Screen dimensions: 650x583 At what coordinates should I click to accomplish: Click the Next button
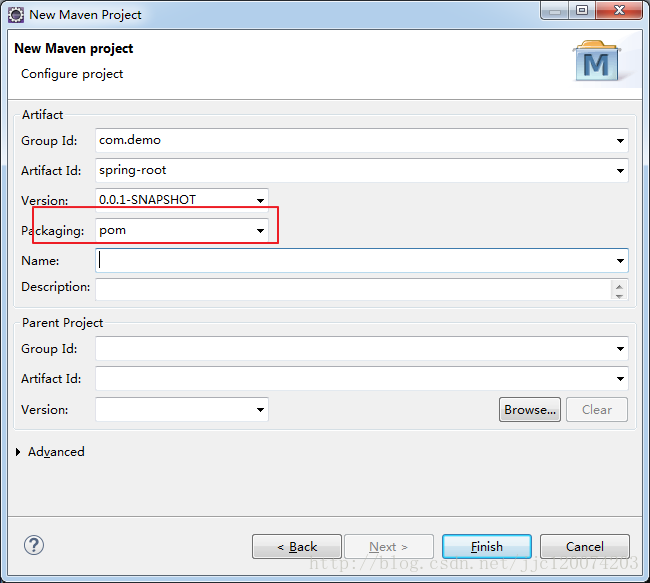[389, 547]
